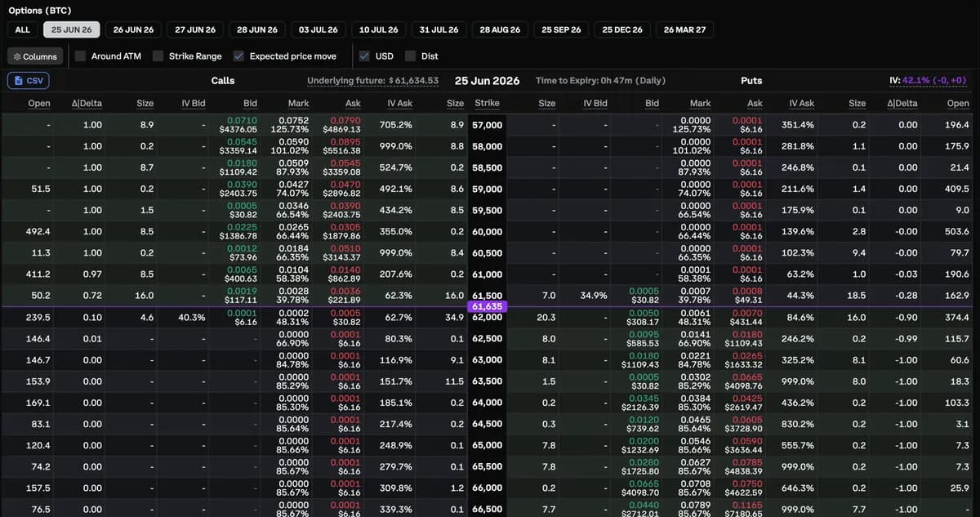Screen dimensions: 980x517
Task: Enable the Around ATM checkbox
Action: click(x=80, y=56)
